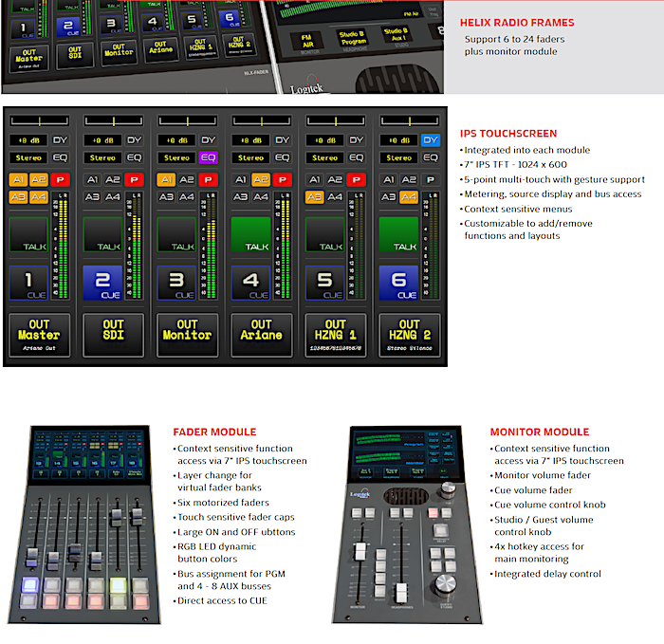The image size is (664, 644).
Task: Toggle DY on channel 1 strip
Action: [x=60, y=140]
